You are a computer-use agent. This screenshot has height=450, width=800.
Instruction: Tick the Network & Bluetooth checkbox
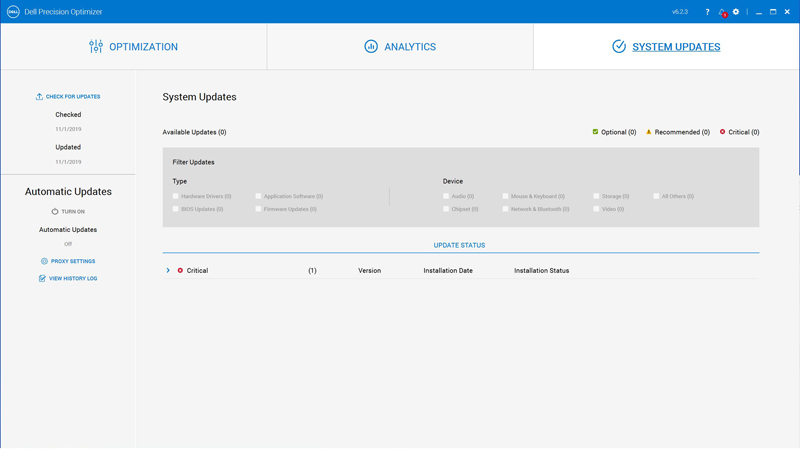click(x=505, y=209)
